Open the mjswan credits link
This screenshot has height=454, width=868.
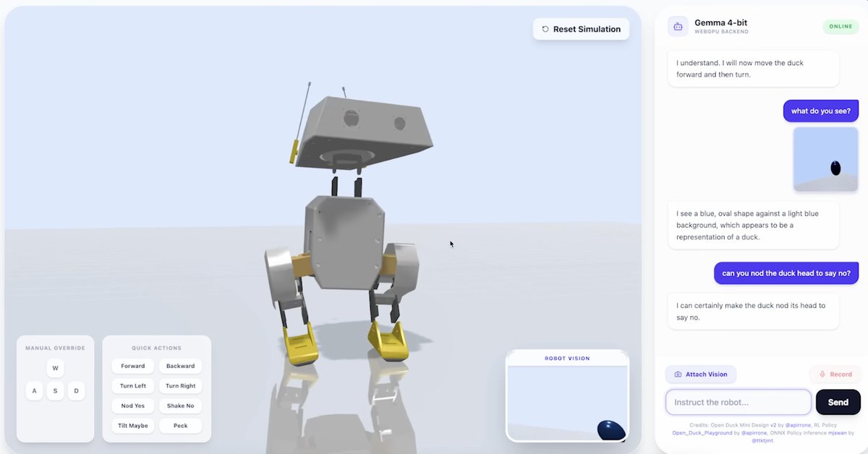[x=837, y=433]
